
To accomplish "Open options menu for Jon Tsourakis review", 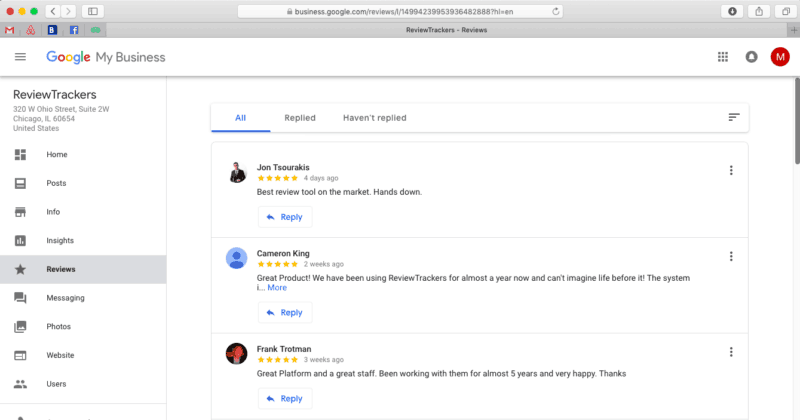I will tap(731, 170).
